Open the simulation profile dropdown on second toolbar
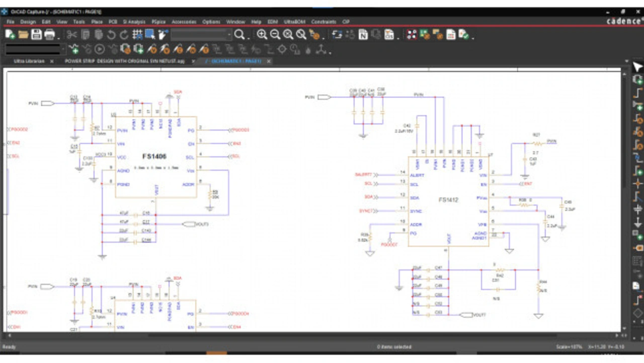This screenshot has height=363, width=644. [x=63, y=49]
